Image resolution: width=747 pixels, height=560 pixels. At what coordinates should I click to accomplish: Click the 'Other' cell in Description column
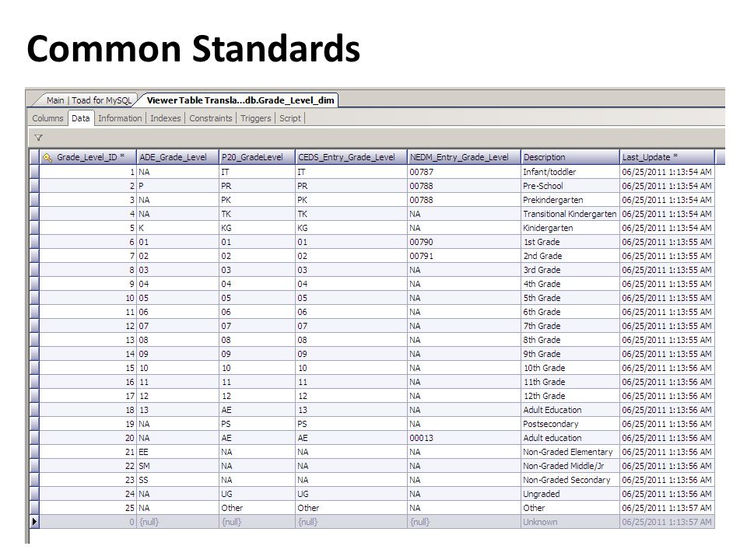pyautogui.click(x=570, y=508)
